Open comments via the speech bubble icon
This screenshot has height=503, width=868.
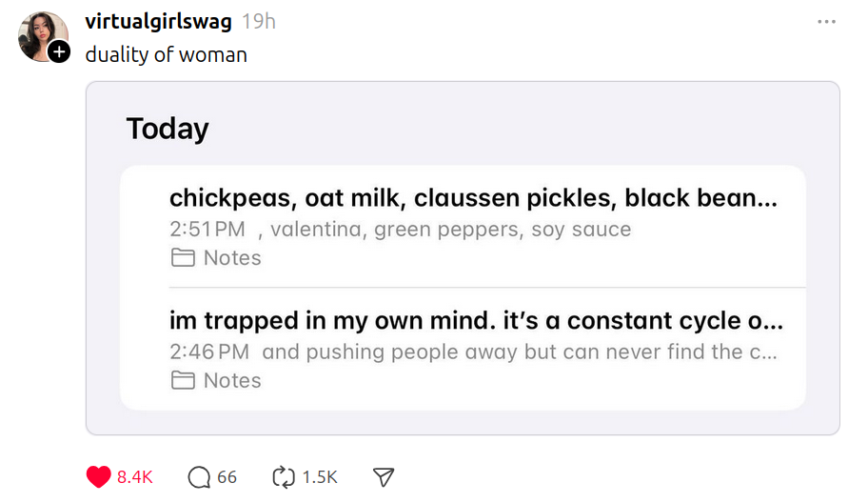tap(199, 477)
